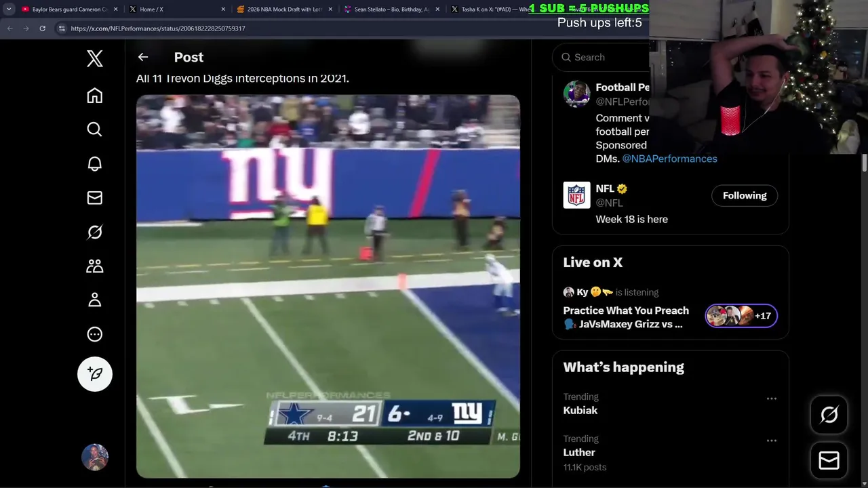Open more options for Luther trend
868x488 pixels.
(772, 441)
